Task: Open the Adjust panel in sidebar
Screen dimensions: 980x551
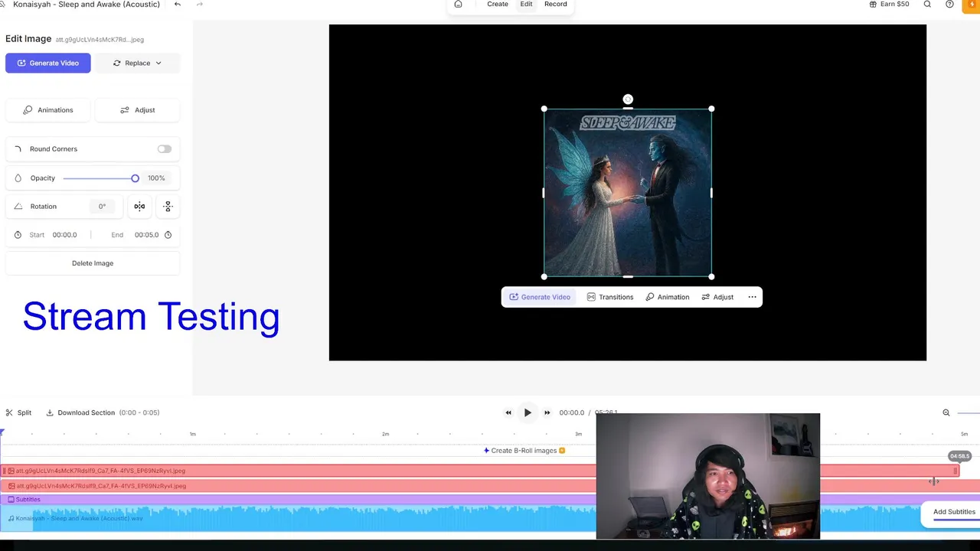Action: (x=138, y=110)
